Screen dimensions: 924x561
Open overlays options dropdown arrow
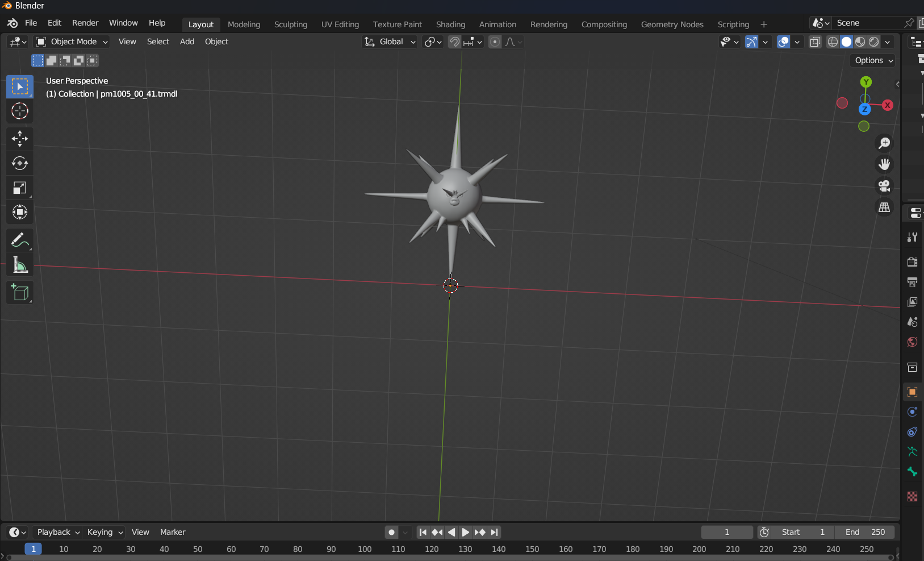[x=797, y=41]
